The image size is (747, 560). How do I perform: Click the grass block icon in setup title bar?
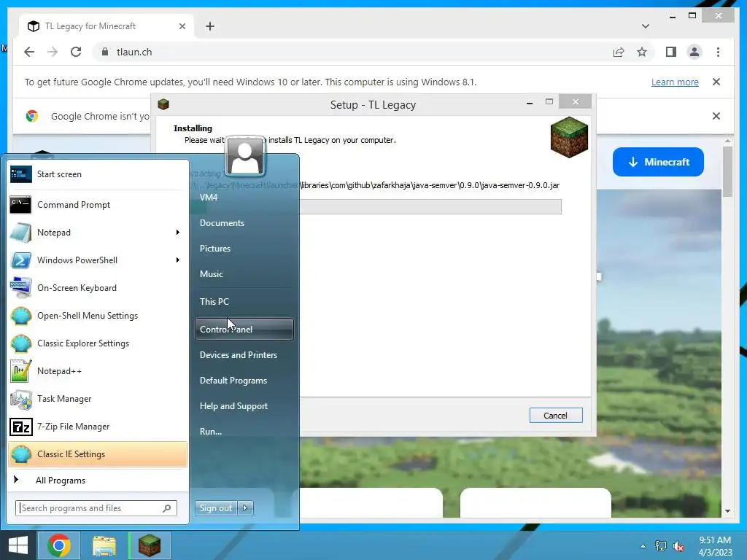[163, 104]
